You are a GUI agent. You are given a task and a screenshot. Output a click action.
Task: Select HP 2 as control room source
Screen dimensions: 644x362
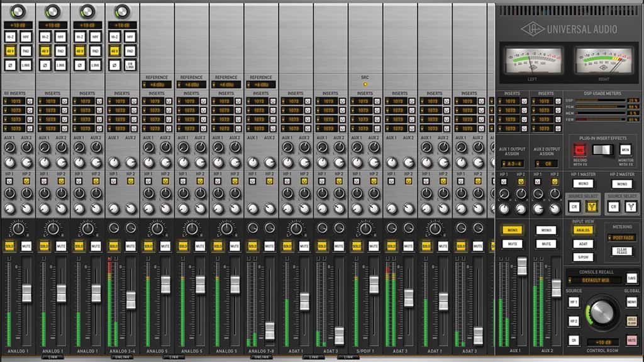click(x=574, y=321)
